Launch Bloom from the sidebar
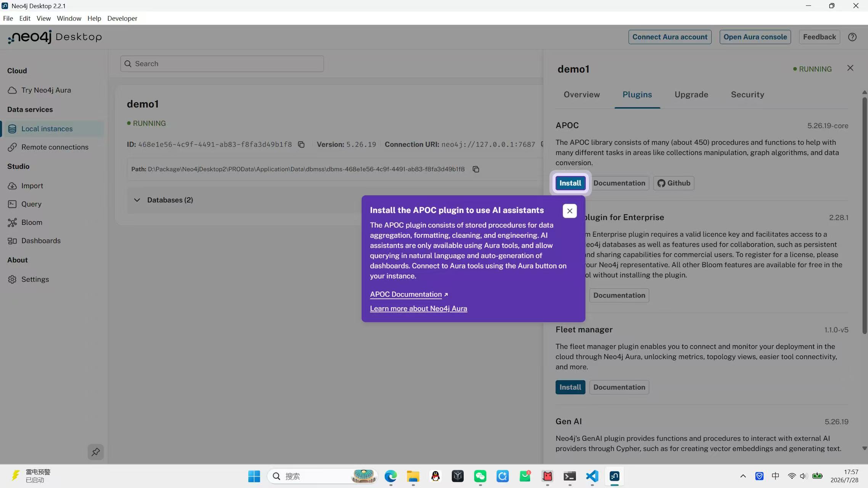 [32, 223]
